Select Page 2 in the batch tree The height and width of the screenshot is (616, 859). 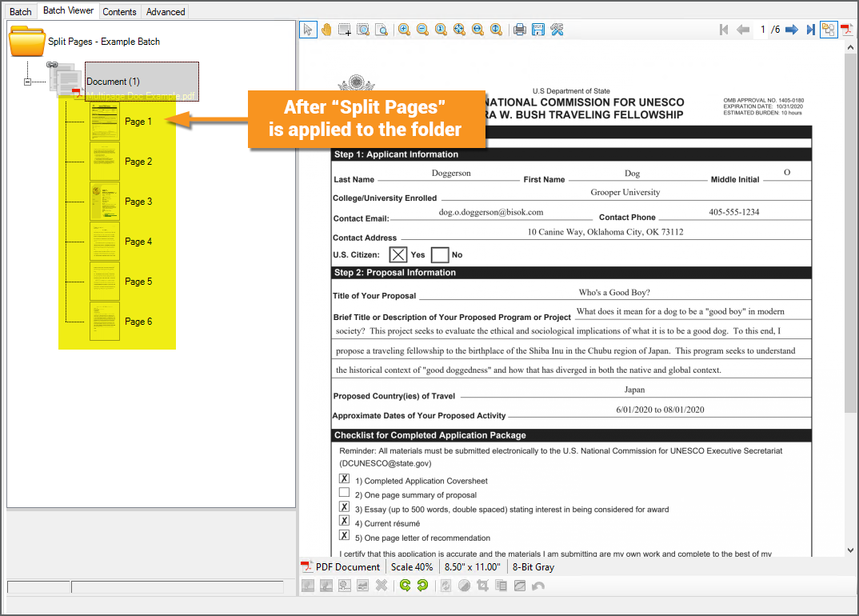tap(138, 162)
